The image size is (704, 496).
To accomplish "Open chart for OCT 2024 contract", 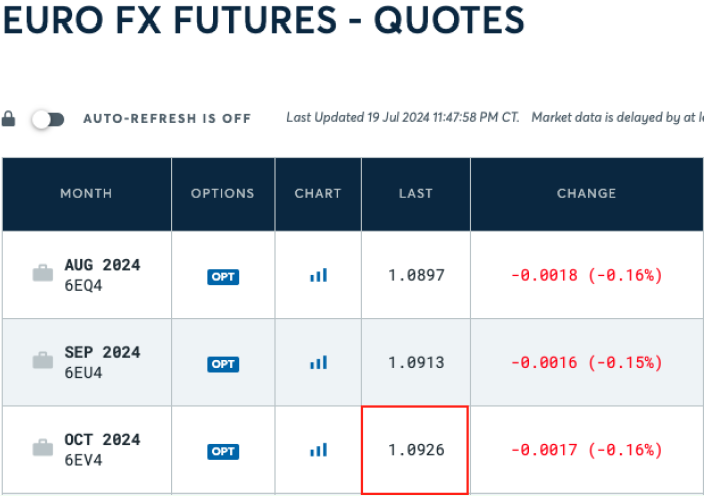I will (x=318, y=450).
